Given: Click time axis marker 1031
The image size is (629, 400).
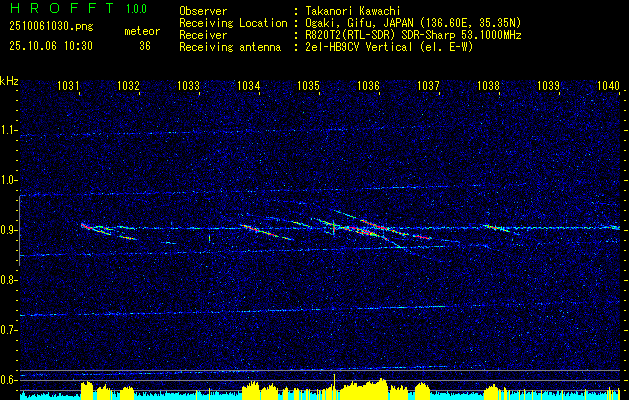Looking at the screenshot, I should (68, 85).
